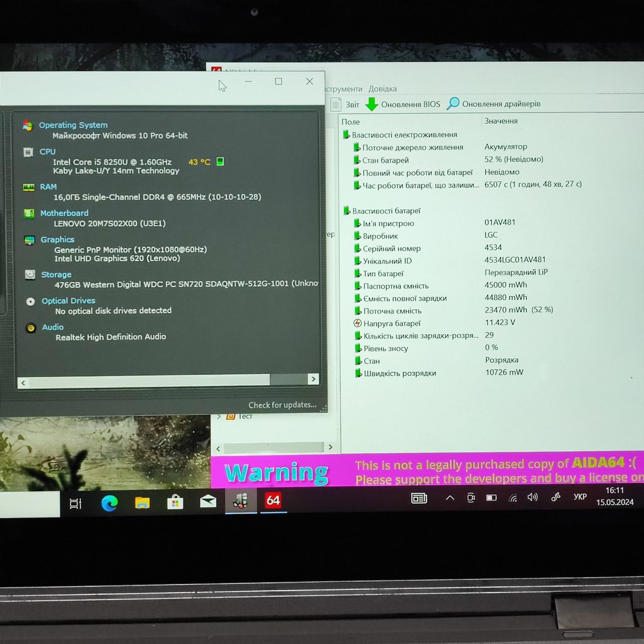The height and width of the screenshot is (644, 644).
Task: Open the Звіт report button
Action: click(345, 105)
